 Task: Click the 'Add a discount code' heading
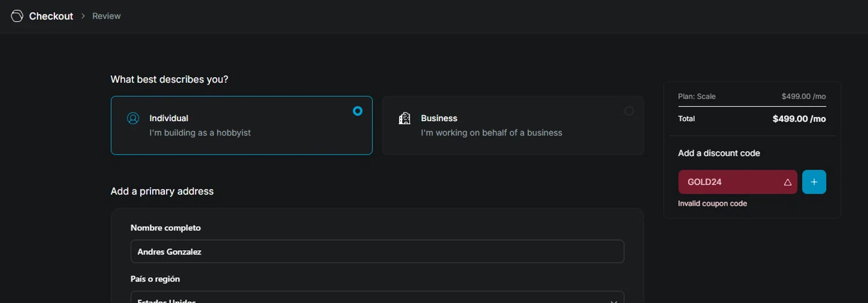coord(719,153)
